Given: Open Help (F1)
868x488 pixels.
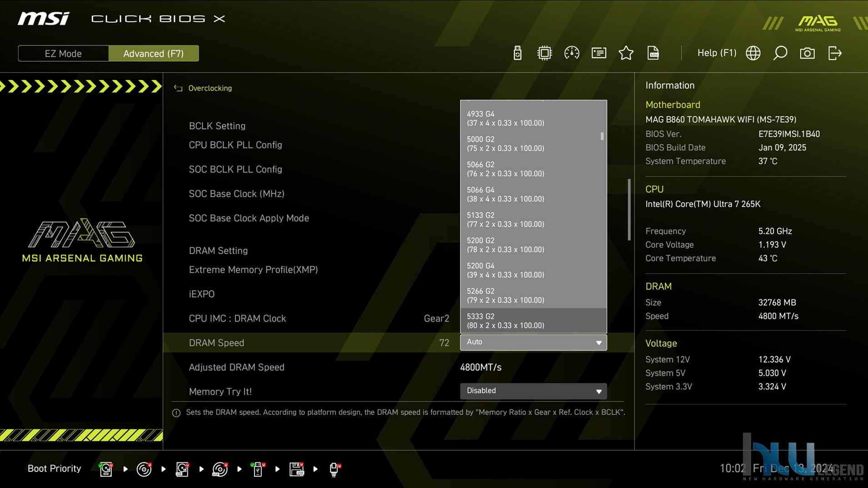Looking at the screenshot, I should 717,53.
